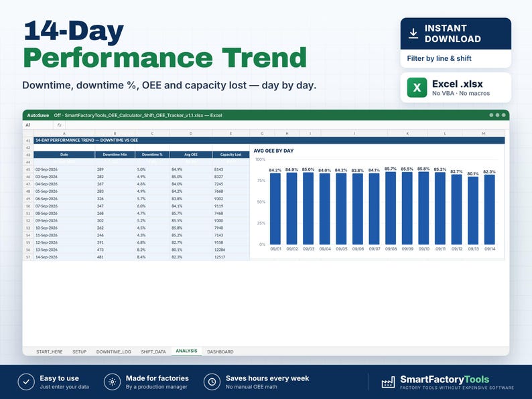
Task: Click the No VBA · No macros text
Action: pyautogui.click(x=461, y=93)
